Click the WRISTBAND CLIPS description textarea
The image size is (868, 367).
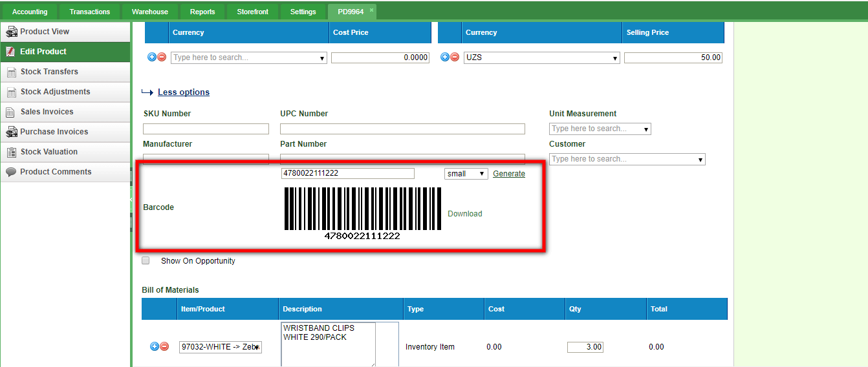coord(328,344)
